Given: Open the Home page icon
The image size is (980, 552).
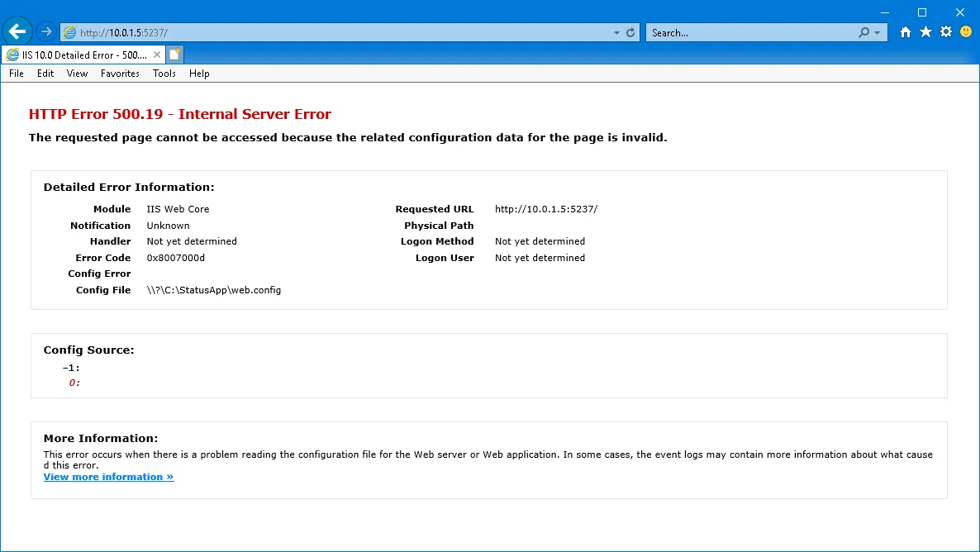Looking at the screenshot, I should [905, 32].
